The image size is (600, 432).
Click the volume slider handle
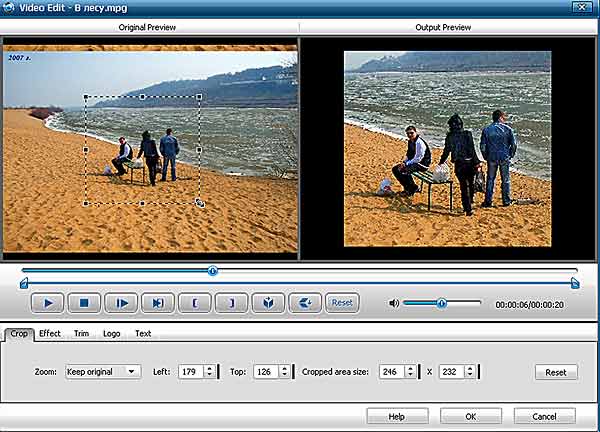(441, 303)
